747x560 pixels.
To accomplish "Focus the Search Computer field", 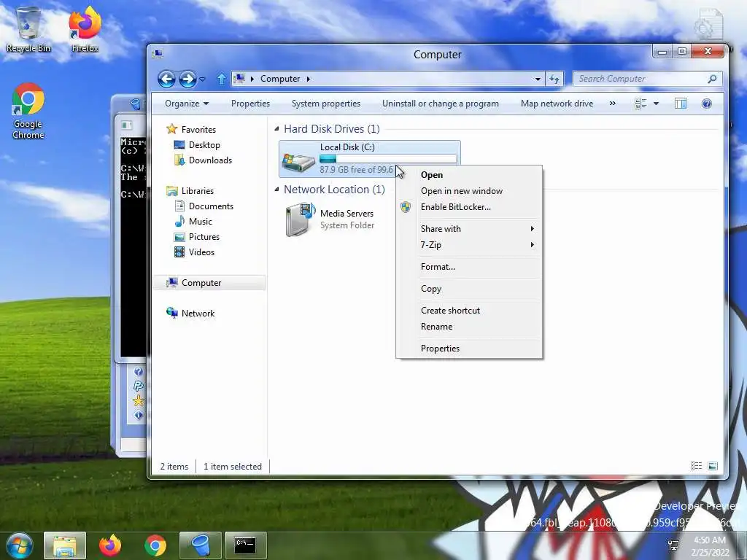I will pos(639,79).
